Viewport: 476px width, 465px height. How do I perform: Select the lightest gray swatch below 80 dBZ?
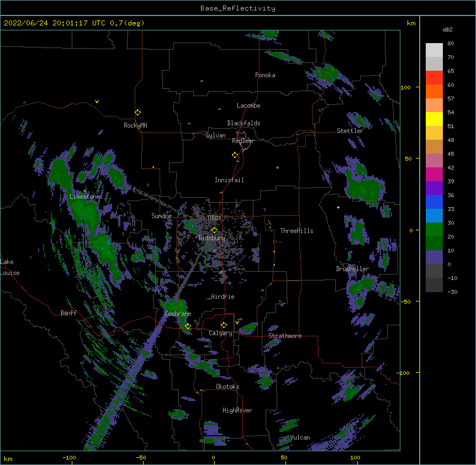pyautogui.click(x=434, y=50)
